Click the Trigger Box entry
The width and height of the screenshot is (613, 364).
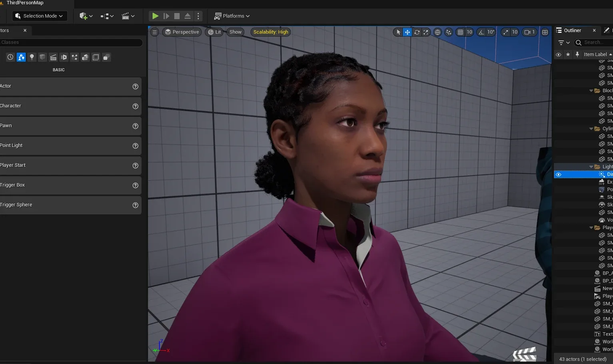point(70,185)
